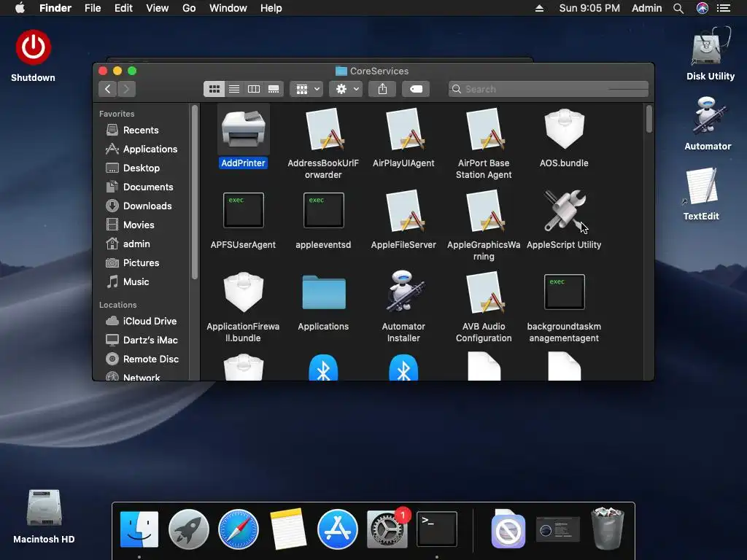This screenshot has height=560, width=747.
Task: Select the ApplicationFirewall.bundle icon
Action: 244,292
